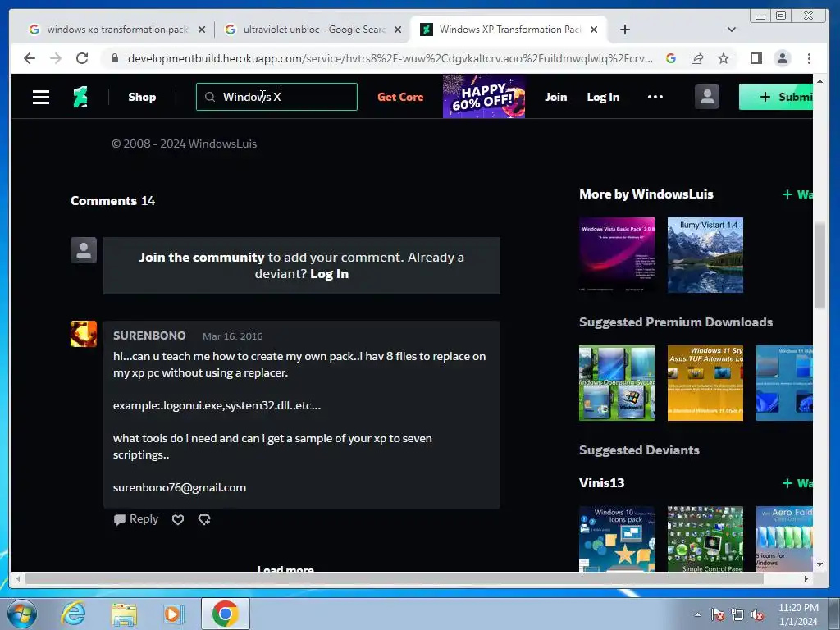
Task: Go back with browser back arrow
Action: click(x=30, y=58)
